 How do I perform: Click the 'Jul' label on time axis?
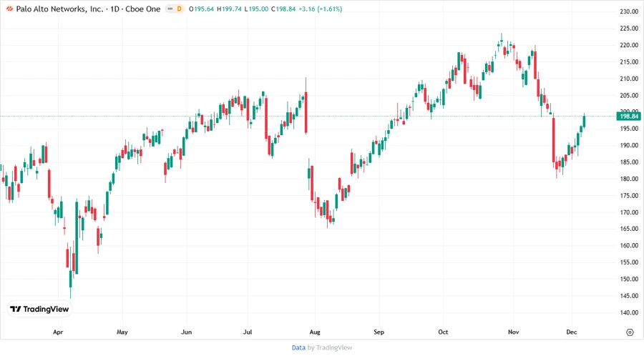tap(248, 332)
